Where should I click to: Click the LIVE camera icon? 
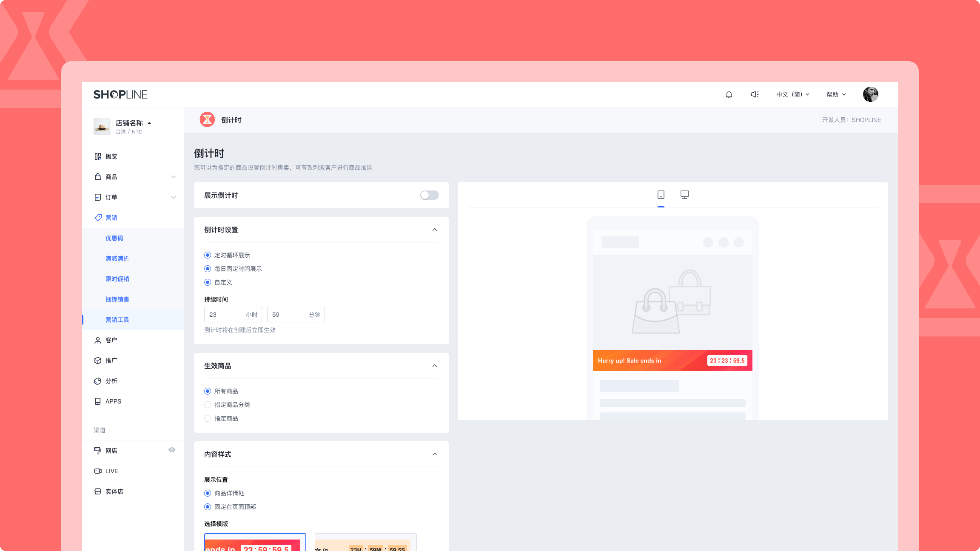98,471
